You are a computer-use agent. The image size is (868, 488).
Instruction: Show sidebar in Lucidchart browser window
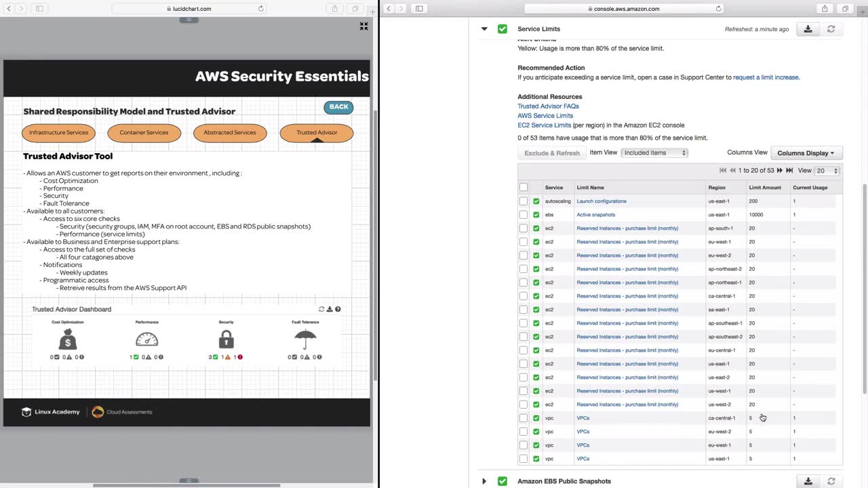[39, 9]
